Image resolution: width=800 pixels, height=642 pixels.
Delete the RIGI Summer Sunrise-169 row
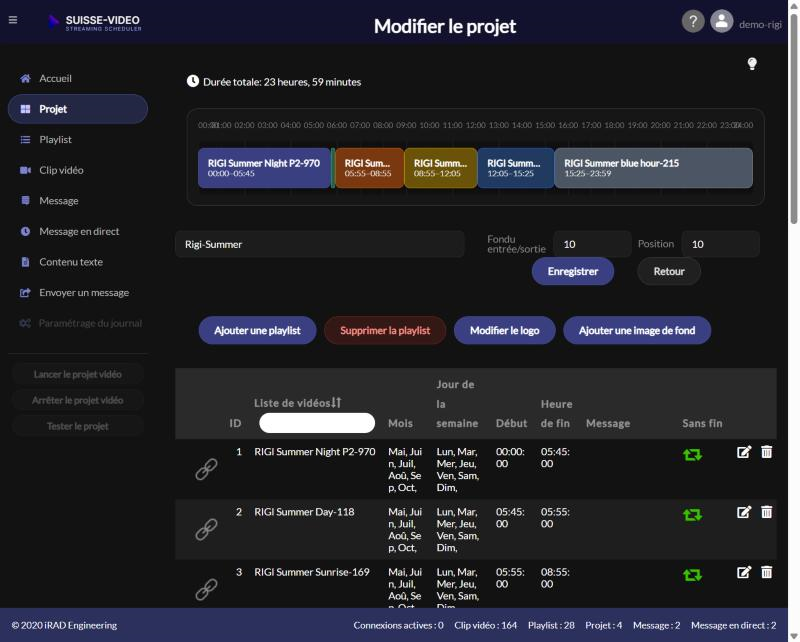[x=766, y=572]
